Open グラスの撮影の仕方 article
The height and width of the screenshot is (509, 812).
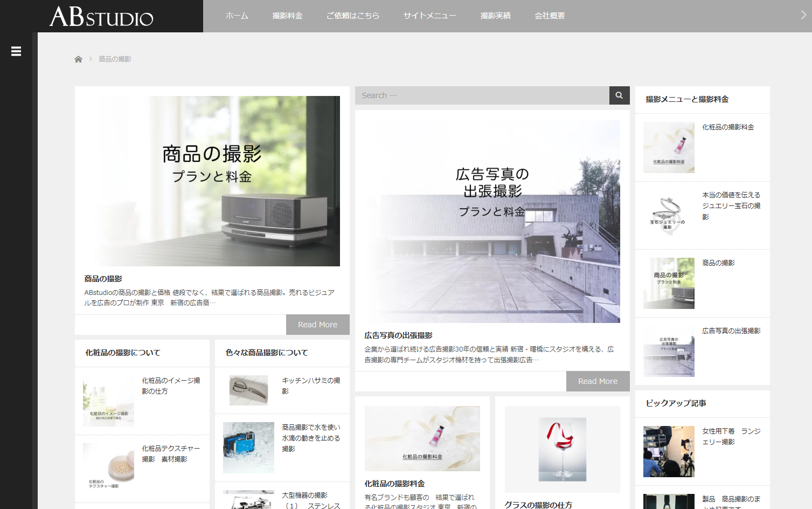[x=540, y=505]
